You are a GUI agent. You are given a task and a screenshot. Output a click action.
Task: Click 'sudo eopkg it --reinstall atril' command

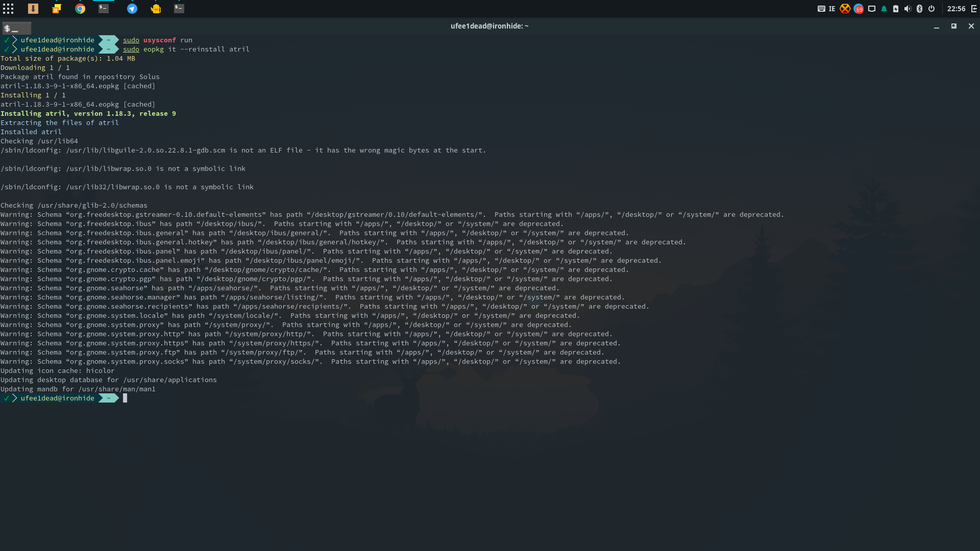pos(186,49)
